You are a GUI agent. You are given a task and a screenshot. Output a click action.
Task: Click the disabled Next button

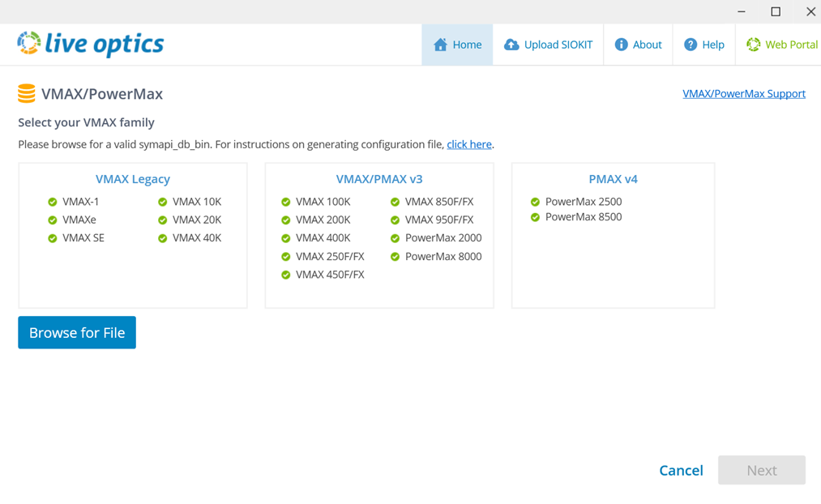[761, 470]
